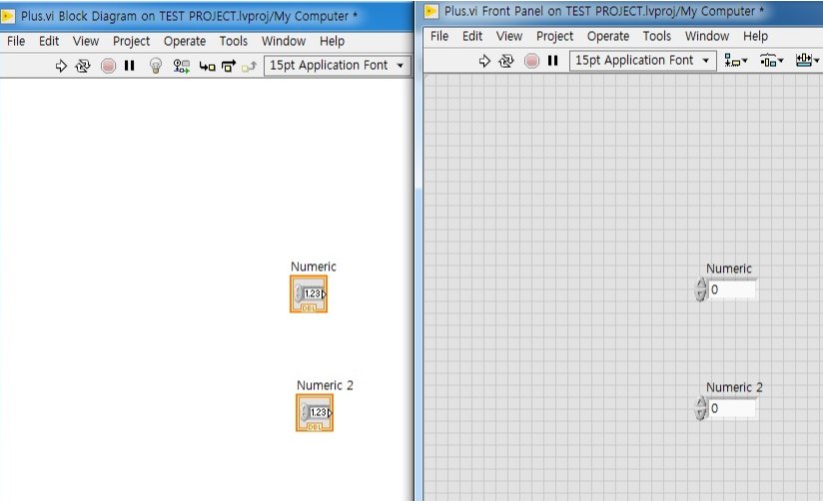Click Run arrow in Front Panel toolbar

click(484, 61)
